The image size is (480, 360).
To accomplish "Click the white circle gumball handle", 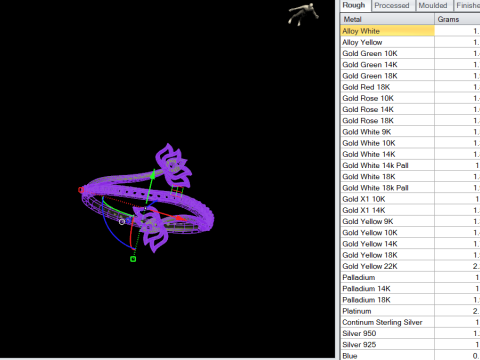I will tap(122, 222).
